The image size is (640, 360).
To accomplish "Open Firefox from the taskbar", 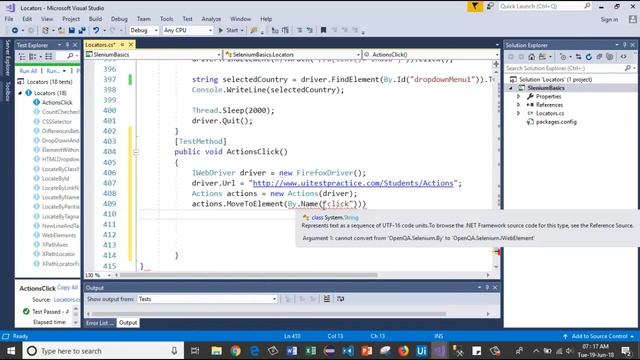I will (x=403, y=351).
